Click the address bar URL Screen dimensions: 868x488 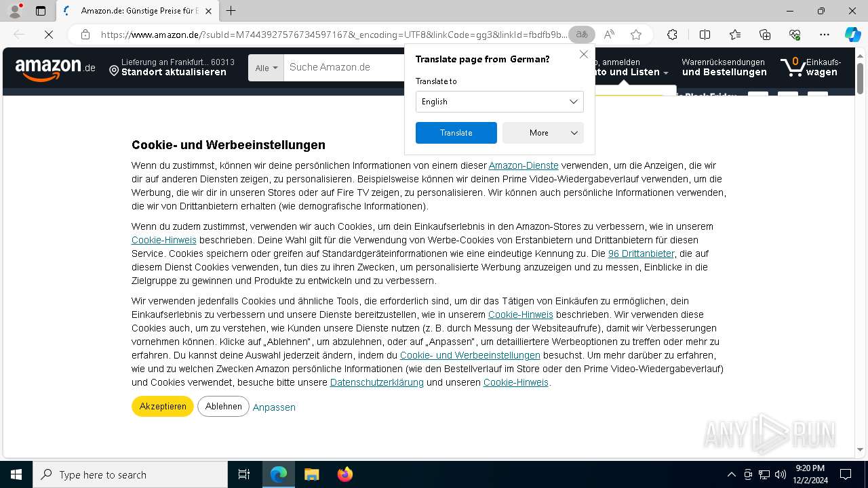[334, 35]
